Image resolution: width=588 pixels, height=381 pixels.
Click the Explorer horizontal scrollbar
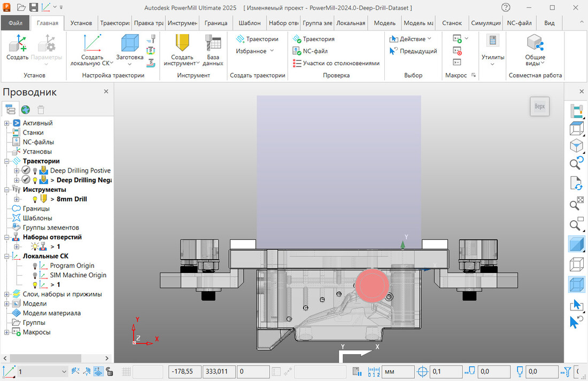coord(45,358)
